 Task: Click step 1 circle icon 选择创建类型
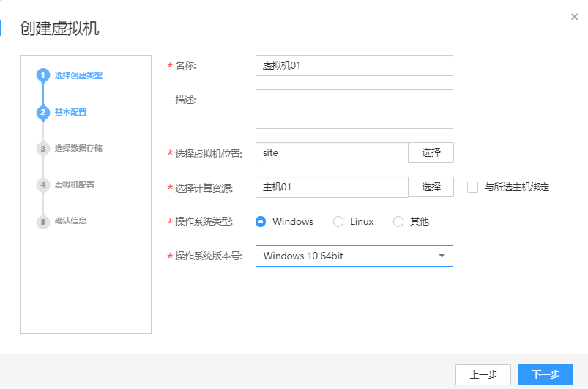coord(43,75)
